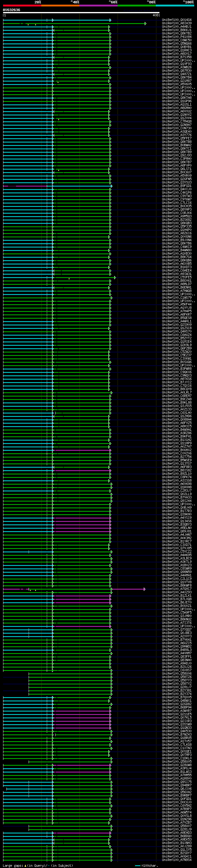Select the query label AV632636
Screen dimensions: 197x868
coord(11,10)
